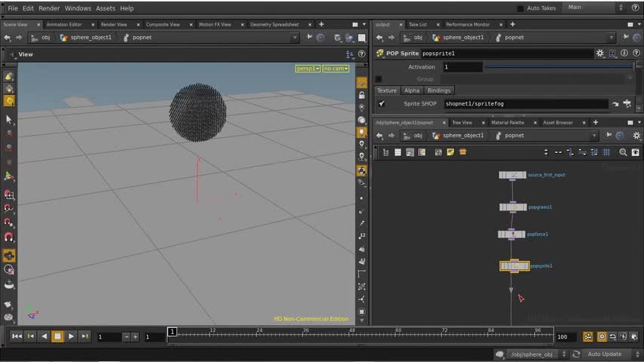
Task: Select the source_first_input node
Action: (512, 175)
